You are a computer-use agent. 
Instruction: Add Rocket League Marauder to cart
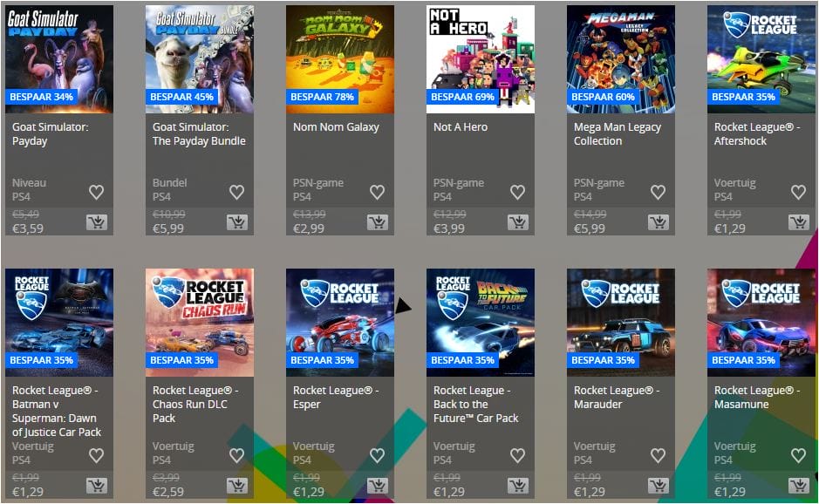coord(659,486)
